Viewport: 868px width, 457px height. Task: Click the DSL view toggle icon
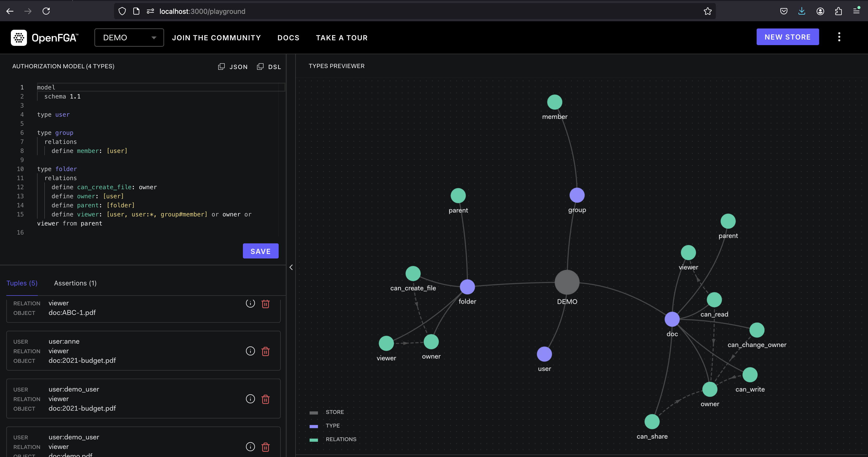[x=260, y=67]
